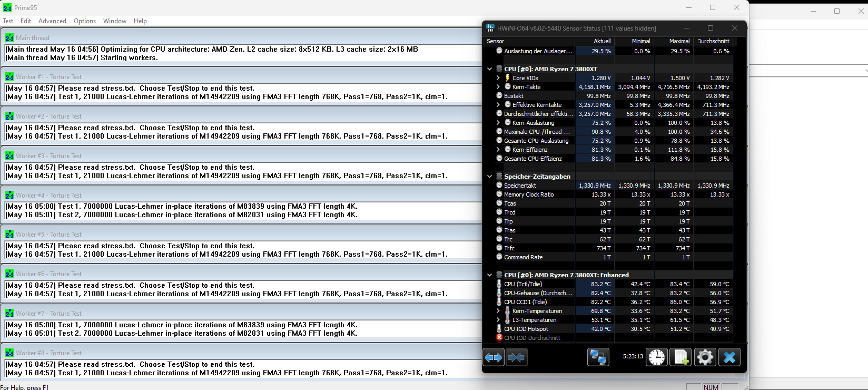Open HWiNFO sensor settings gear

click(705, 357)
